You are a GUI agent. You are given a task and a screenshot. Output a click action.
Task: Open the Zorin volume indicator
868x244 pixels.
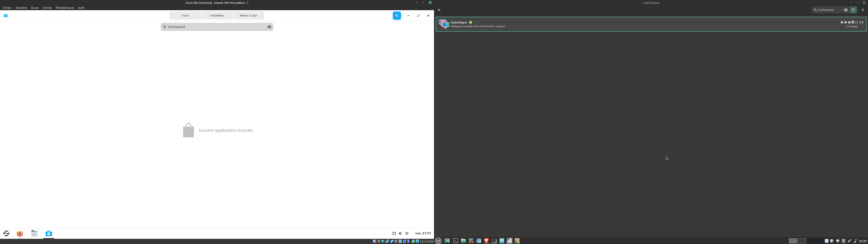coord(400,233)
